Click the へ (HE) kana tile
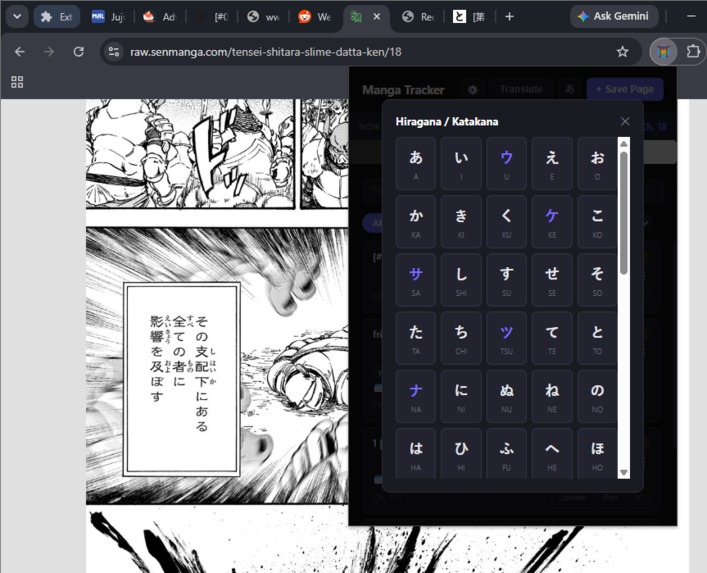This screenshot has height=573, width=707. [552, 454]
